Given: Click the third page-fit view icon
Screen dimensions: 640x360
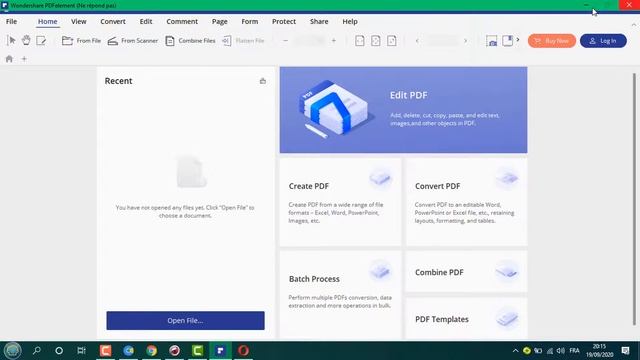Looking at the screenshot, I should point(391,40).
